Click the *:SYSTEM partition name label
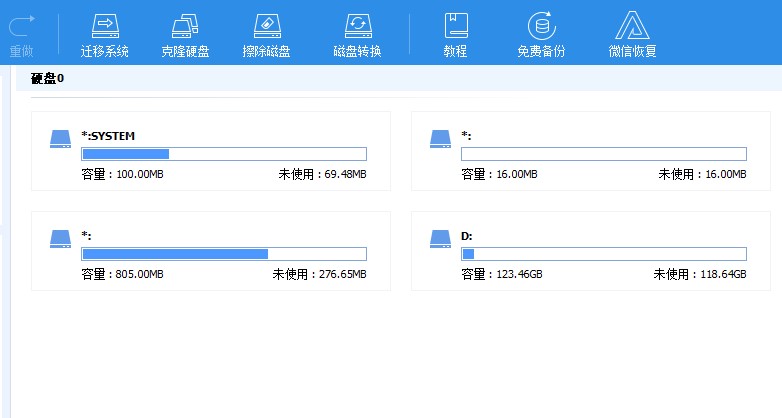Screen dimensions: 782x418 pyautogui.click(x=108, y=135)
